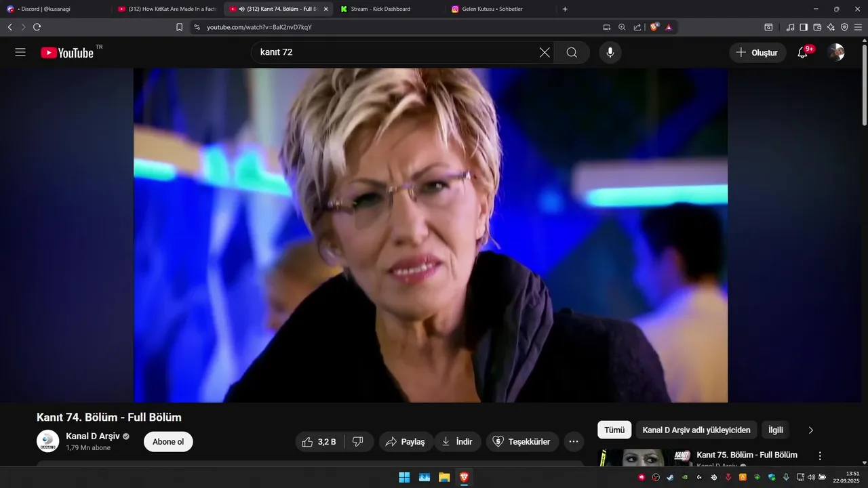Click the video player to pause
Image resolution: width=868 pixels, height=488 pixels.
(431, 235)
